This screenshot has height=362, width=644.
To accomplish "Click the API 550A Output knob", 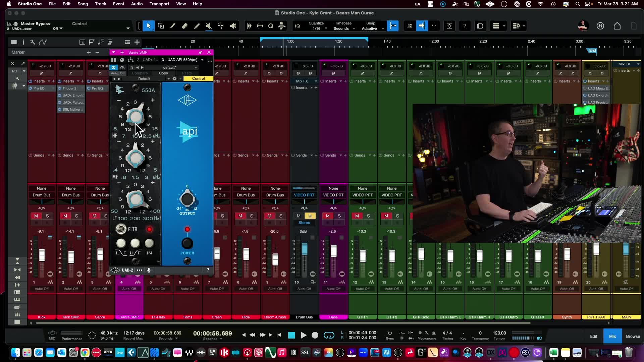I will point(187,199).
